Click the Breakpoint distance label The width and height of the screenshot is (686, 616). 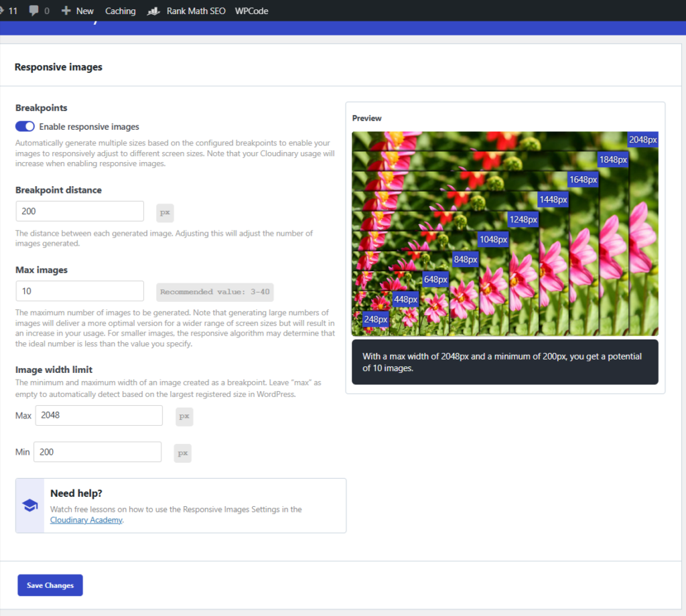coord(59,190)
